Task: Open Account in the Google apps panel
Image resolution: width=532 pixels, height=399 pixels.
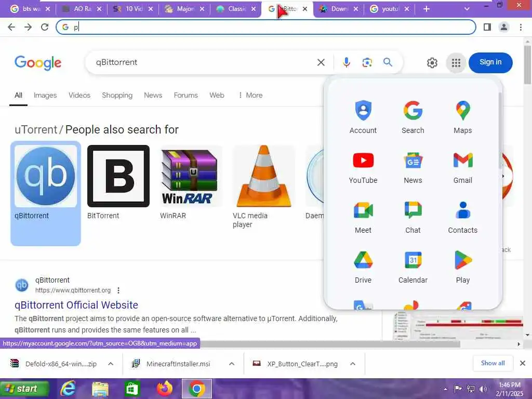Action: click(x=363, y=117)
